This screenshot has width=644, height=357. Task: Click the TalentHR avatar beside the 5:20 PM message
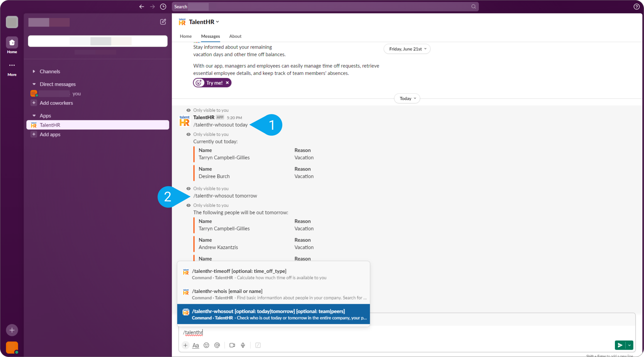tap(184, 121)
